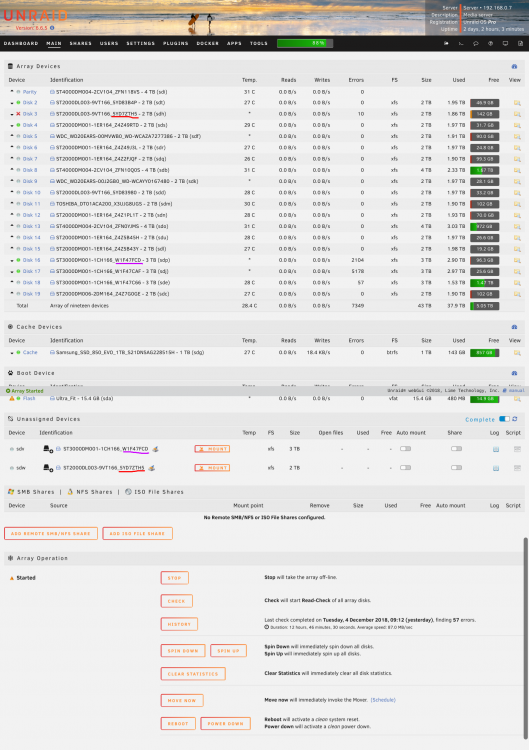Viewport: 529px width, 750px height.
Task: Browse Disk 8 with its View folder icon
Action: tap(517, 170)
